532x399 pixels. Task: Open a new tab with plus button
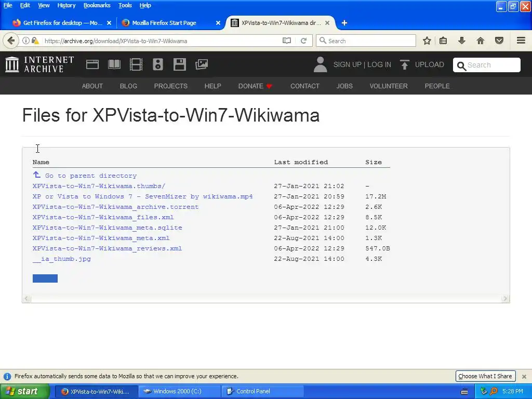pos(344,23)
